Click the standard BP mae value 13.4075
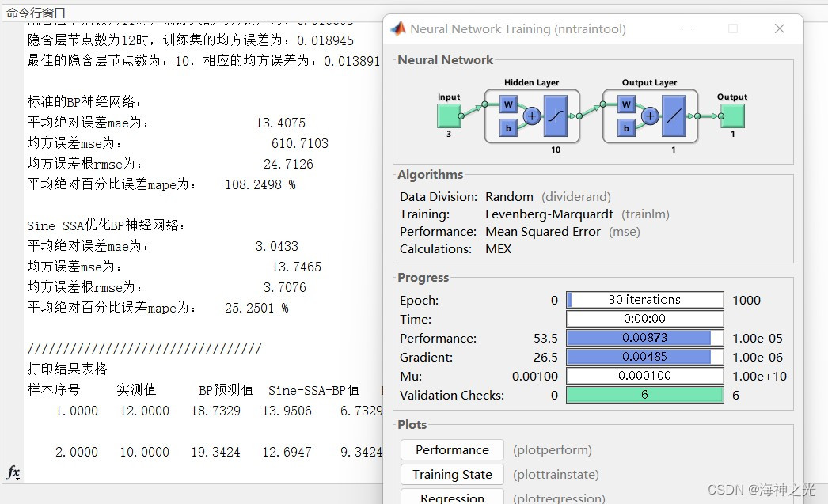The image size is (828, 504). [280, 123]
